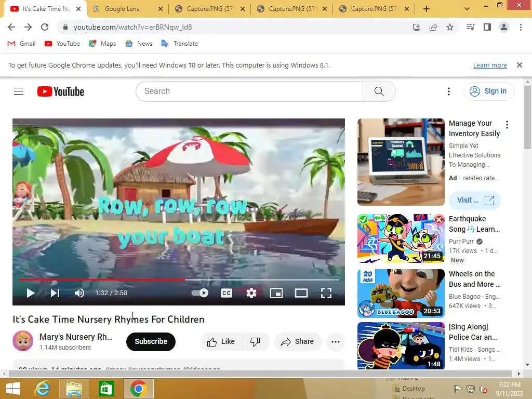Viewport: 532px width, 399px height.
Task: Click Earthquake Song video title
Action: [474, 224]
